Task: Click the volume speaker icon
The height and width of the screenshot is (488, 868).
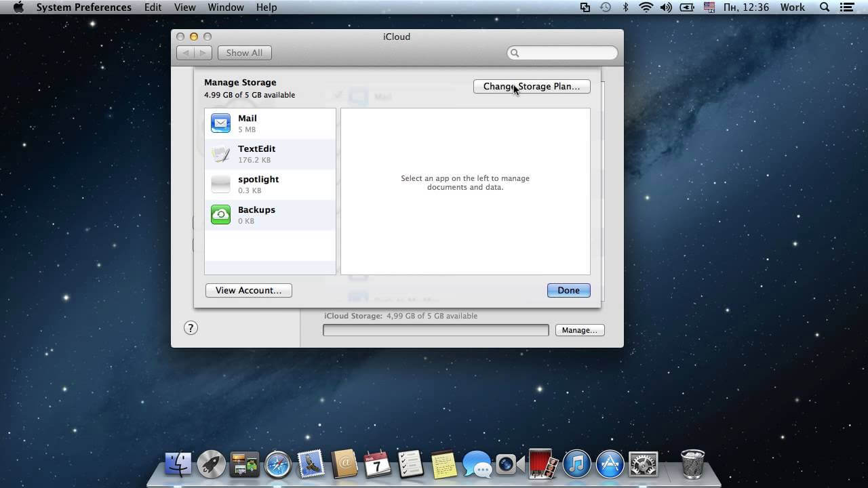Action: click(x=666, y=7)
